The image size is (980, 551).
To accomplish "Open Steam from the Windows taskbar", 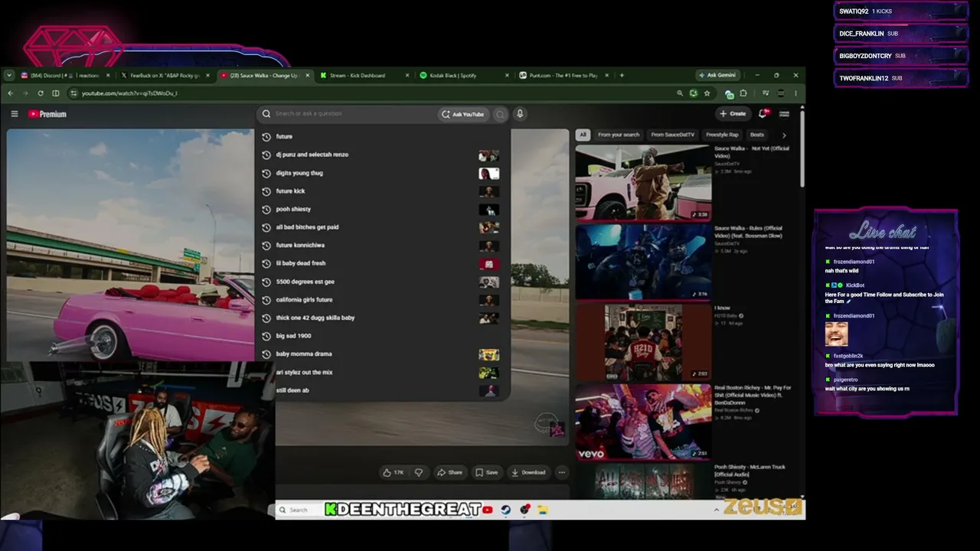I will coord(506,510).
